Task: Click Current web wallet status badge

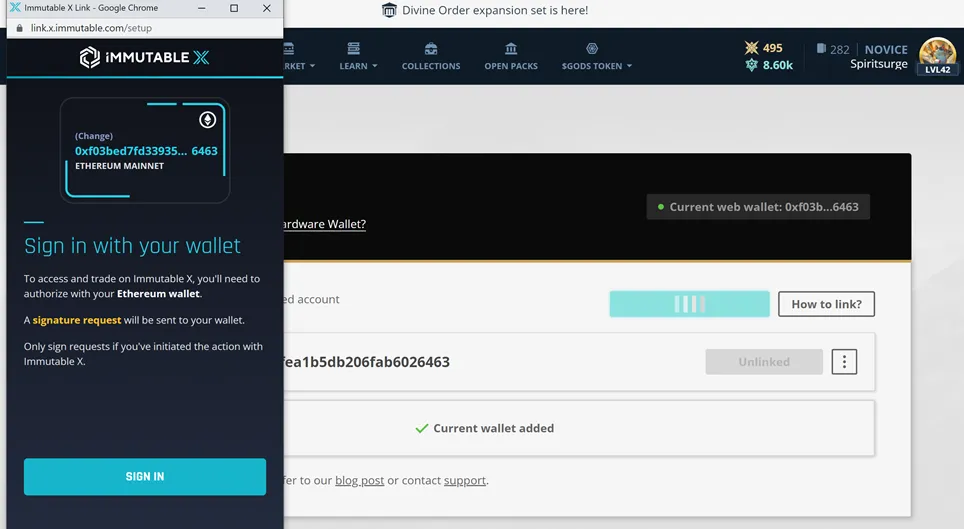Action: (x=758, y=207)
